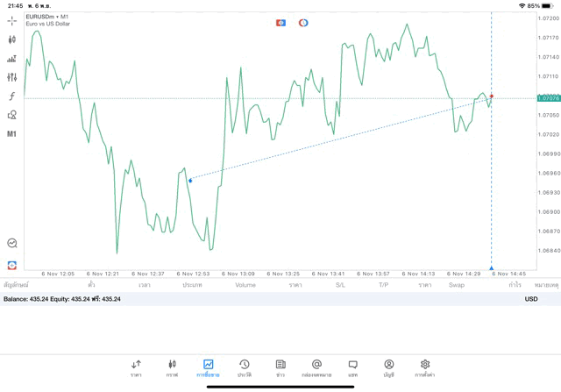Open the volume bars chart icon
The image size is (561, 392).
coord(12,59)
